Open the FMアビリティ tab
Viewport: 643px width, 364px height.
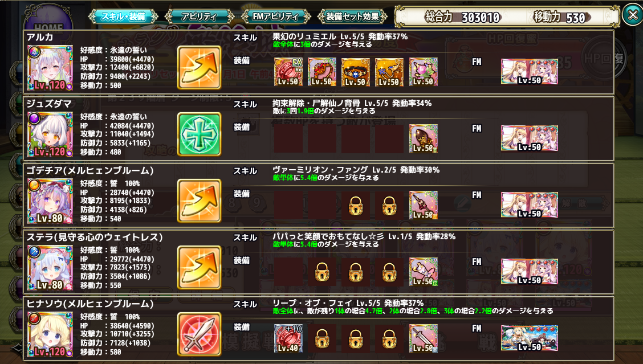point(275,17)
